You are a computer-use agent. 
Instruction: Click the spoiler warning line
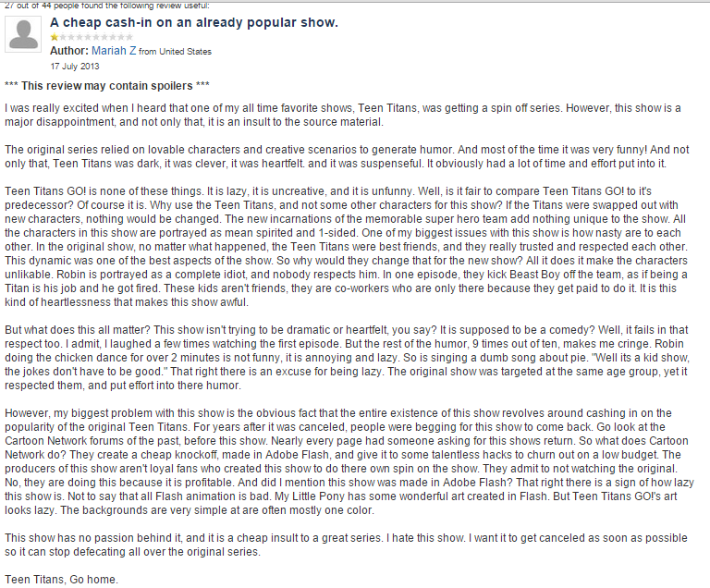point(107,86)
